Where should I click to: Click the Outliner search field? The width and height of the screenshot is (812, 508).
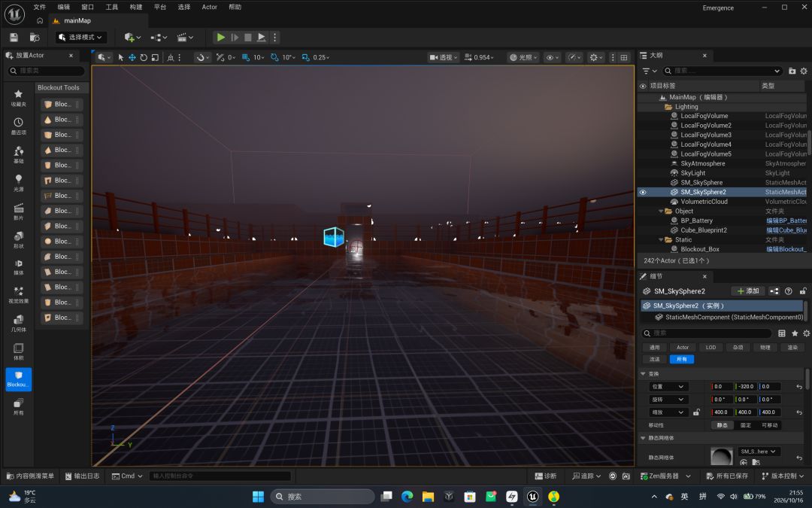pos(722,71)
